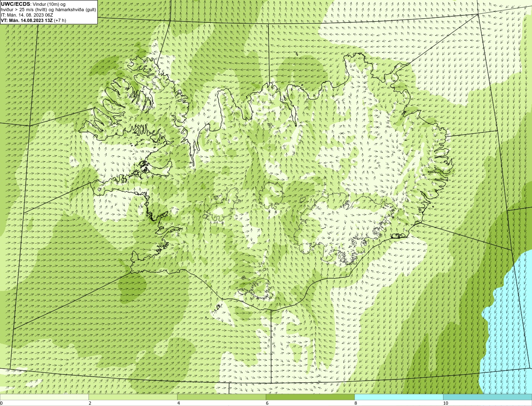Click the '6' scale label
The width and height of the screenshot is (532, 406).
tap(267, 403)
